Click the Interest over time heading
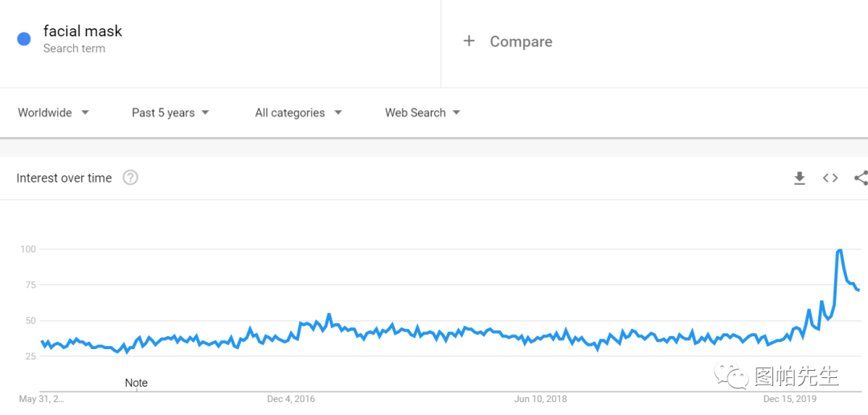Image resolution: width=868 pixels, height=415 pixels. click(64, 179)
